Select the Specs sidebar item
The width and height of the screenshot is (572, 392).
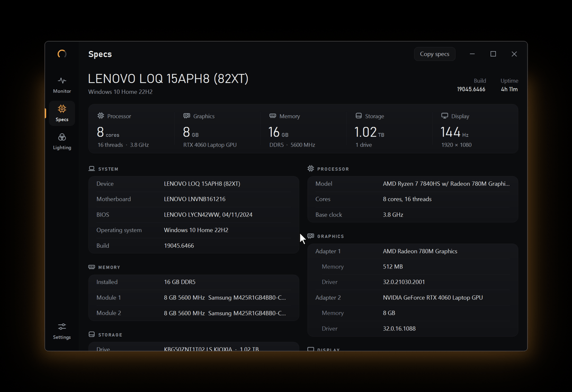tap(62, 113)
